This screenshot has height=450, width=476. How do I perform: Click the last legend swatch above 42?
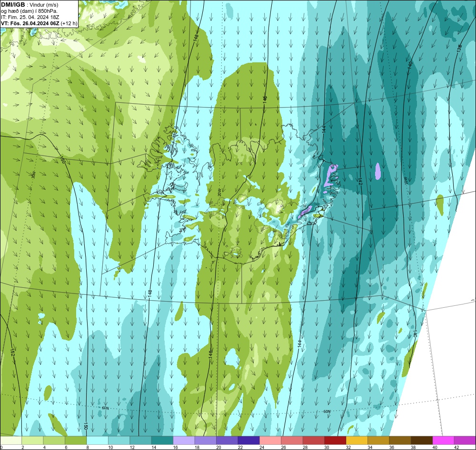tap(465, 440)
